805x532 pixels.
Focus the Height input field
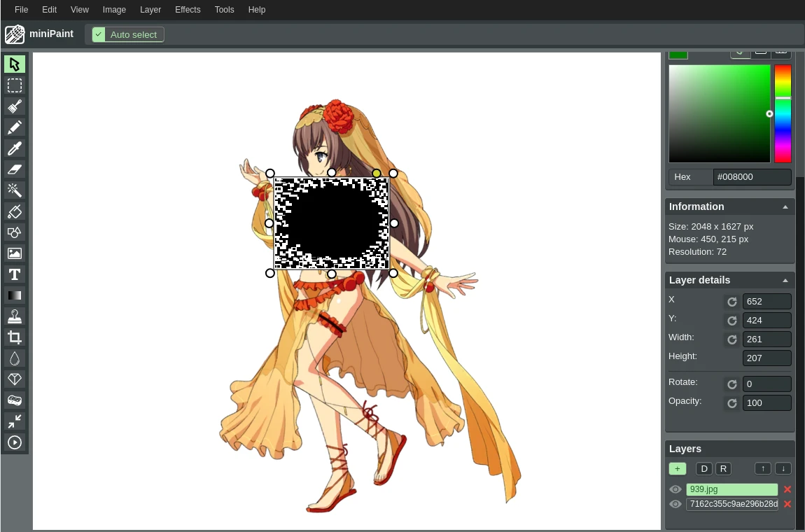(767, 358)
